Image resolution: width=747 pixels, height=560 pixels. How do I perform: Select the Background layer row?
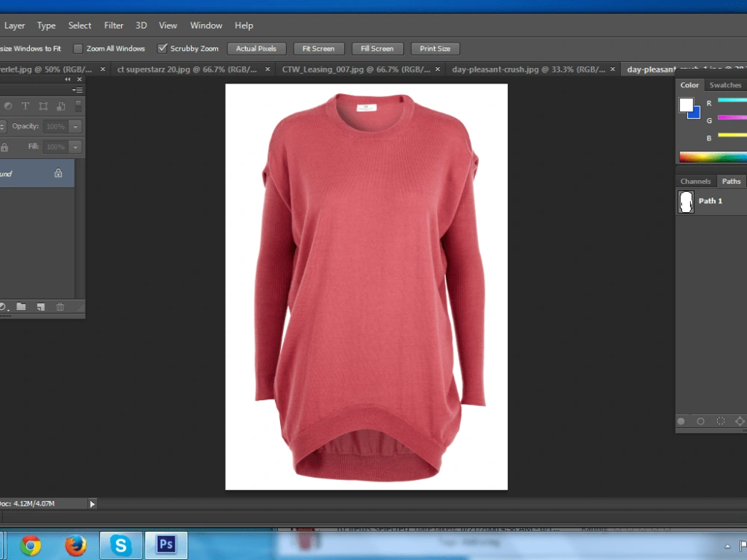[37, 173]
